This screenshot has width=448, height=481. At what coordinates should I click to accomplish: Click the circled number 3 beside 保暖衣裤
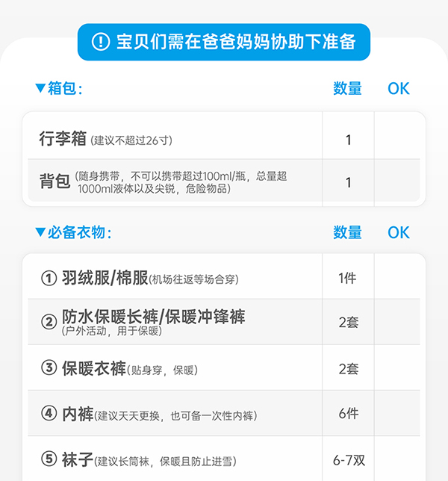coord(49,368)
